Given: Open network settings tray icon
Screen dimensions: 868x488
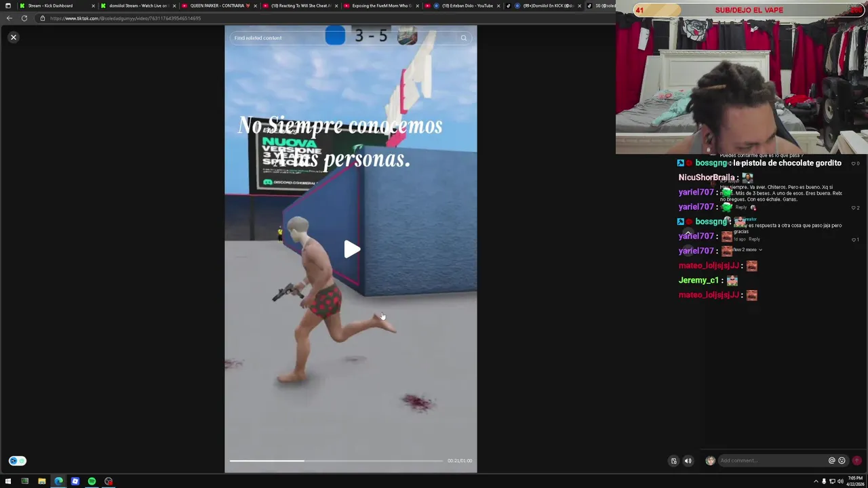Looking at the screenshot, I should (x=832, y=481).
